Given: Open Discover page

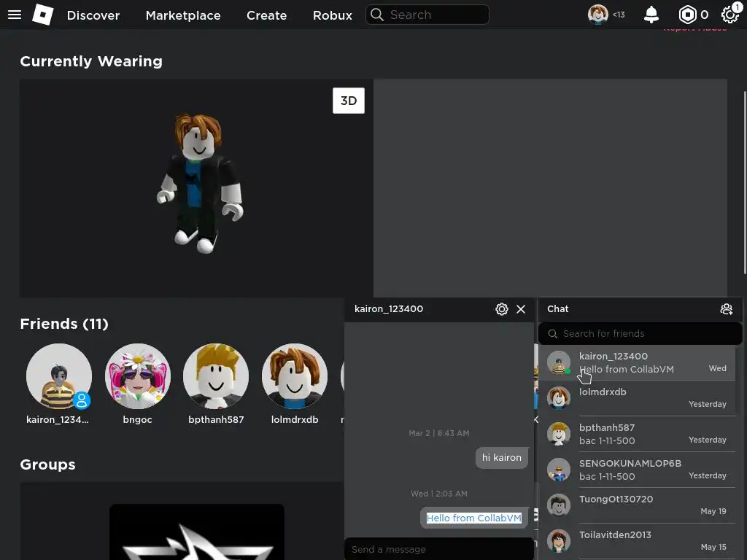Looking at the screenshot, I should [x=93, y=15].
